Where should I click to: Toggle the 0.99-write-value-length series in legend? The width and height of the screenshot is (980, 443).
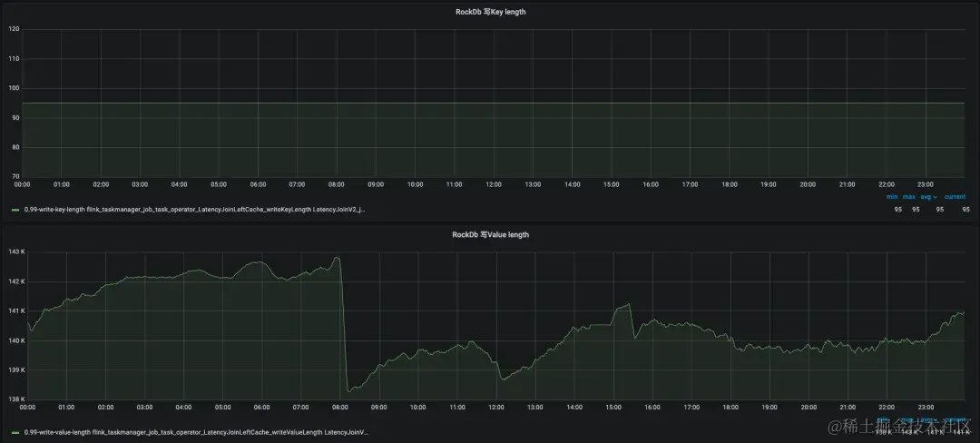tap(196, 432)
